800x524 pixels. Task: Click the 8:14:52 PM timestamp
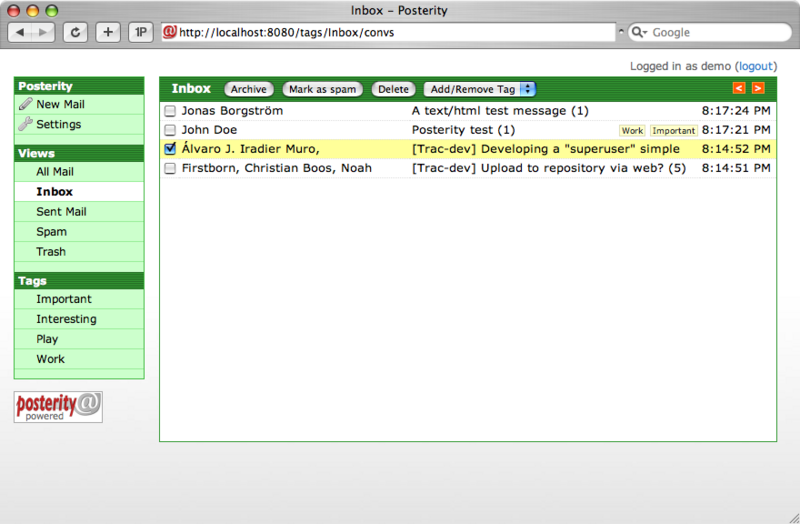tap(736, 149)
